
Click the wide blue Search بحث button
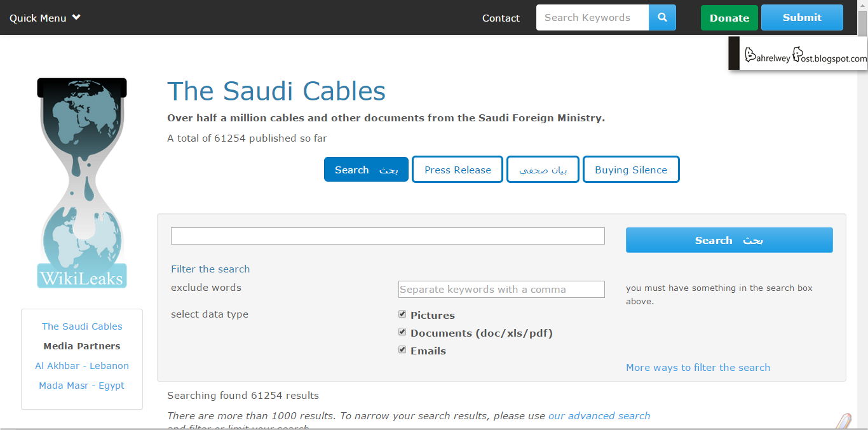(x=729, y=240)
